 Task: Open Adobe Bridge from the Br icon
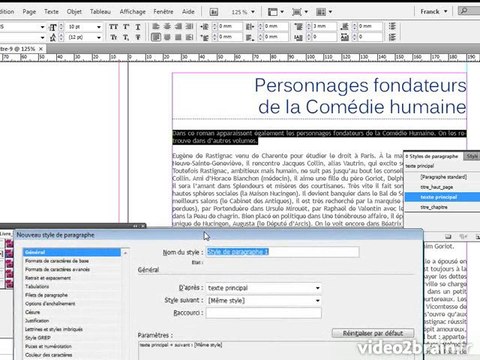click(214, 12)
